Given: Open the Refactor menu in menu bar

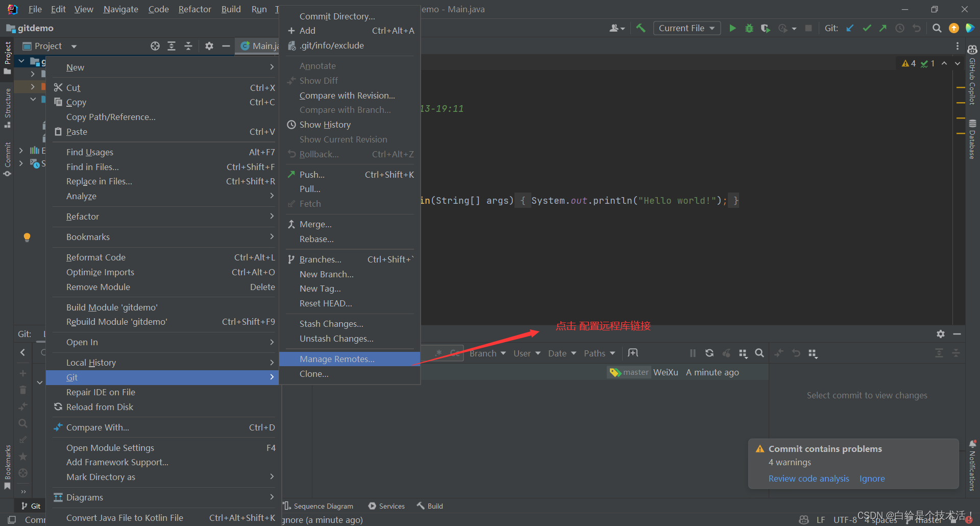Looking at the screenshot, I should coord(194,9).
